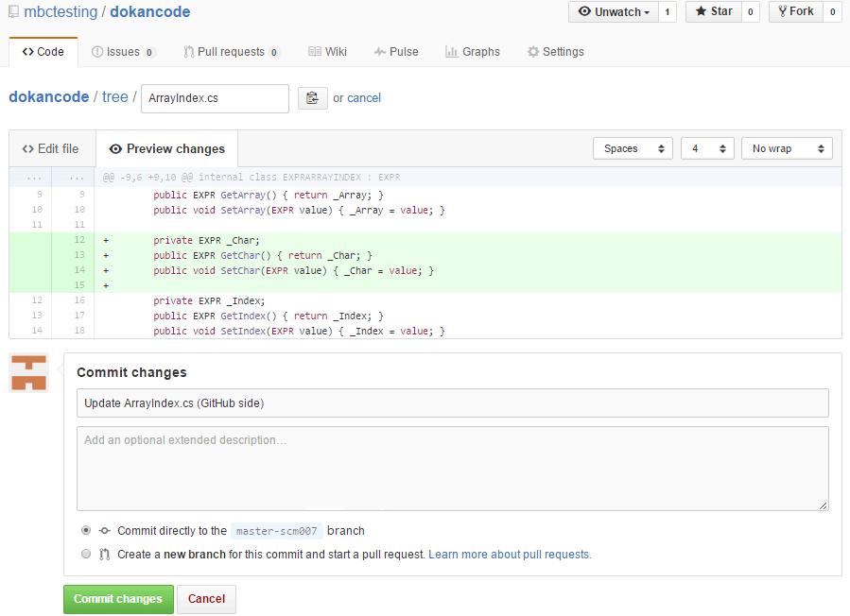
Task: Click the repository book icon beside mbctesting
Action: click(x=13, y=11)
